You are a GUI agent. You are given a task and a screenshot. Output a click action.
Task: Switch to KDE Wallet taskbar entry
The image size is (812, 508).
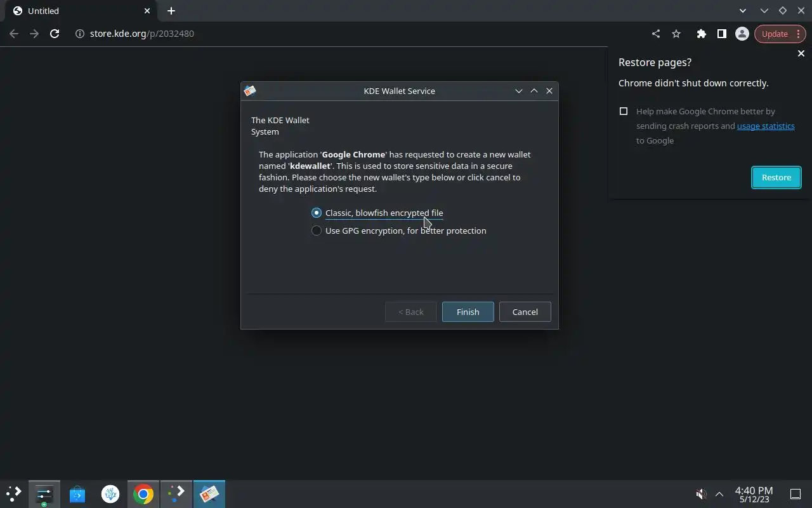pyautogui.click(x=209, y=494)
